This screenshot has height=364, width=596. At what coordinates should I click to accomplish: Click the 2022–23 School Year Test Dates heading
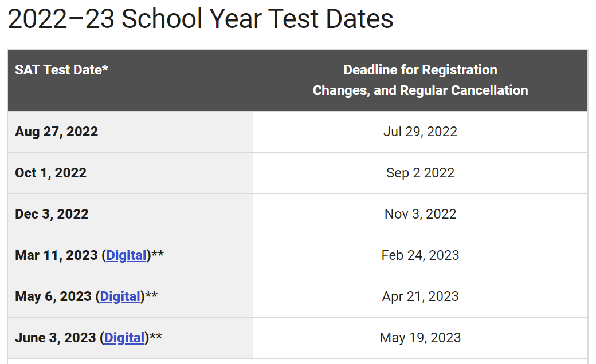click(201, 19)
